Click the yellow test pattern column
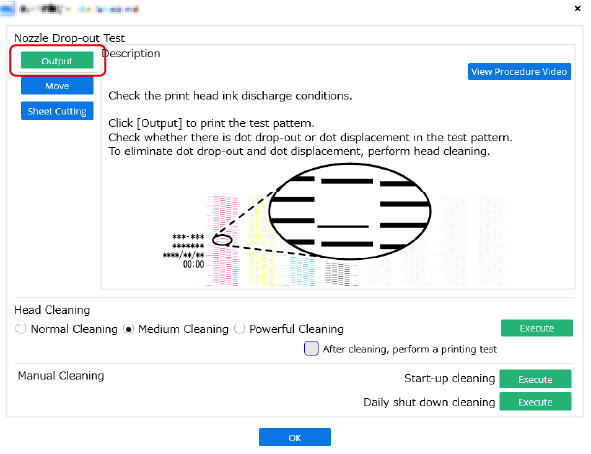 [260, 241]
